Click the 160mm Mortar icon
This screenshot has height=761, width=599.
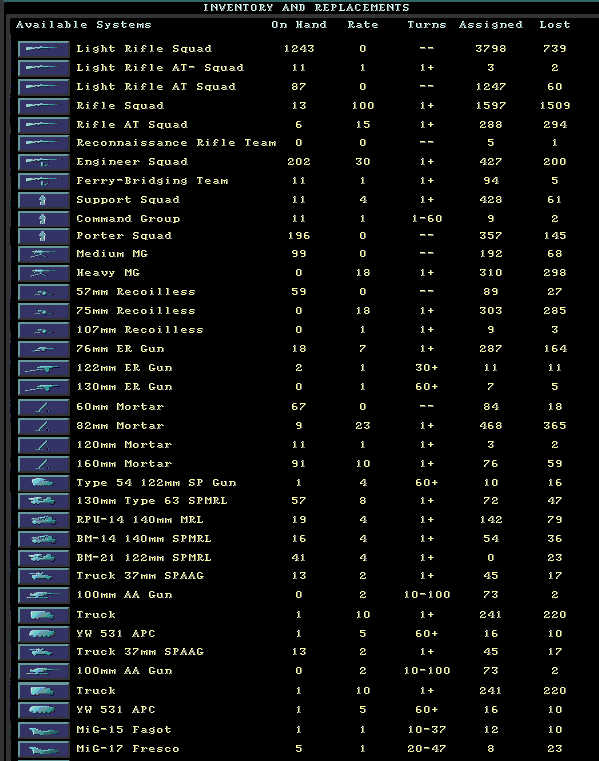pos(44,463)
